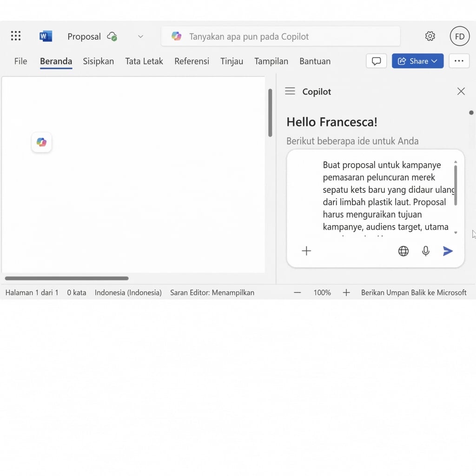This screenshot has width=476, height=476.
Task: Click the web search globe icon
Action: point(403,251)
